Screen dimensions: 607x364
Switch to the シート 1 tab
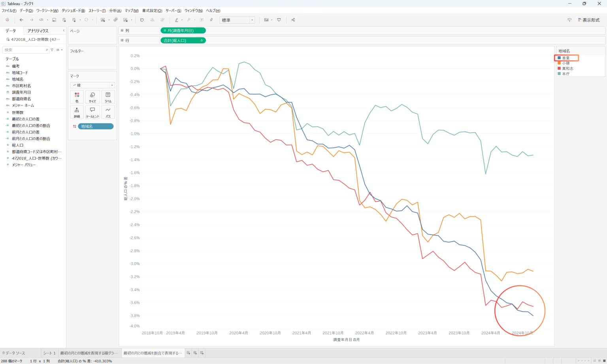click(x=49, y=353)
